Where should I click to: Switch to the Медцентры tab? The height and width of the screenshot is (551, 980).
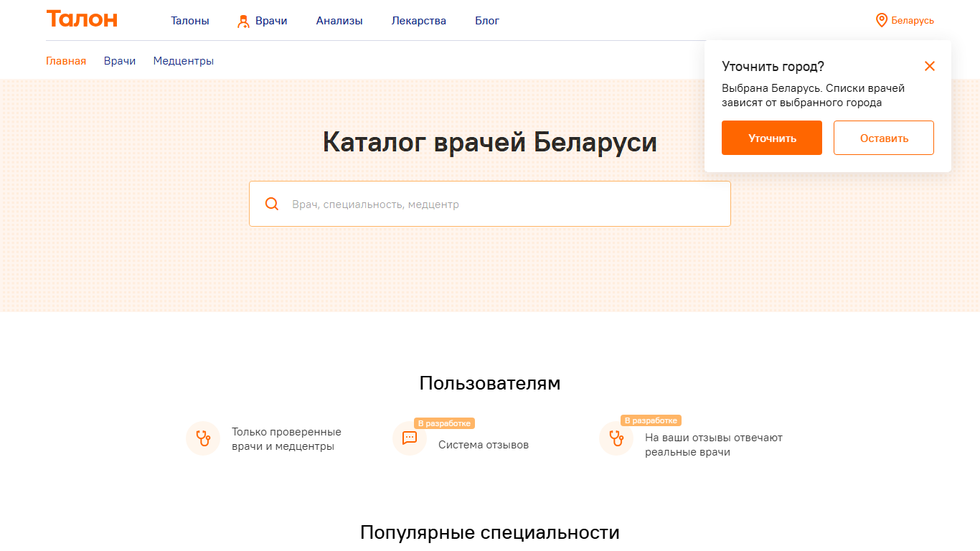[x=184, y=61]
